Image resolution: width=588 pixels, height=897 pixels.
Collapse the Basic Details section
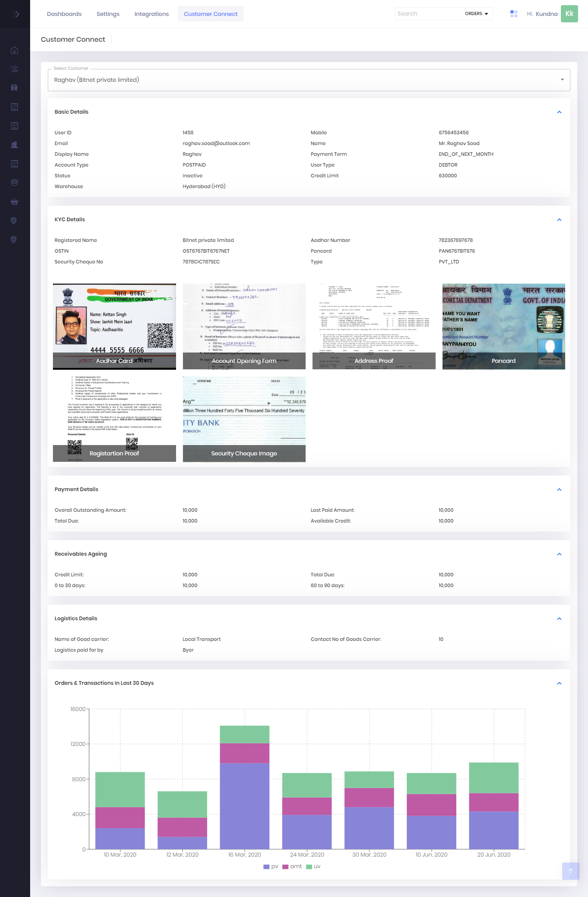(559, 112)
